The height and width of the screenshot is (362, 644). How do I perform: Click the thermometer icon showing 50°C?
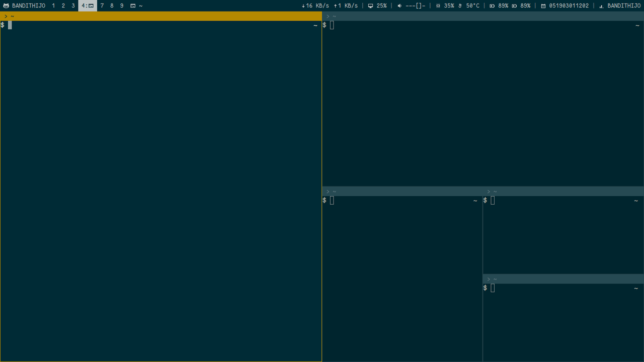(x=460, y=6)
